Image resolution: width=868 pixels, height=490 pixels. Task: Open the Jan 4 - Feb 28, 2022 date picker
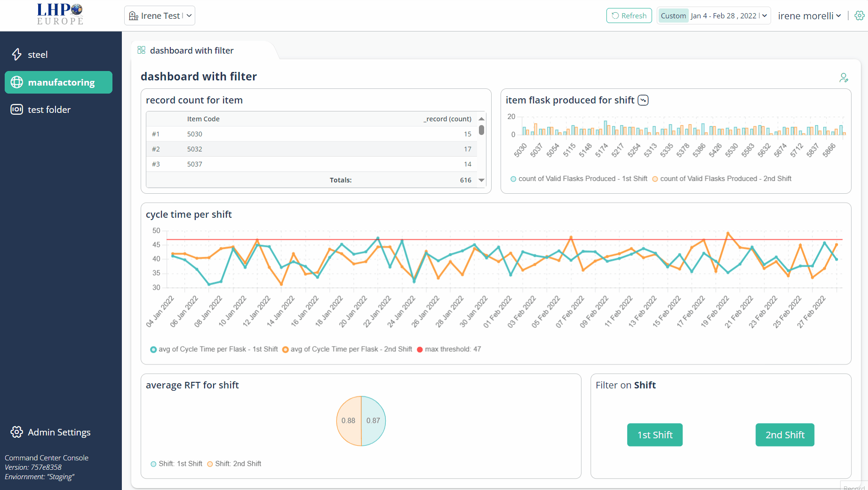click(729, 16)
